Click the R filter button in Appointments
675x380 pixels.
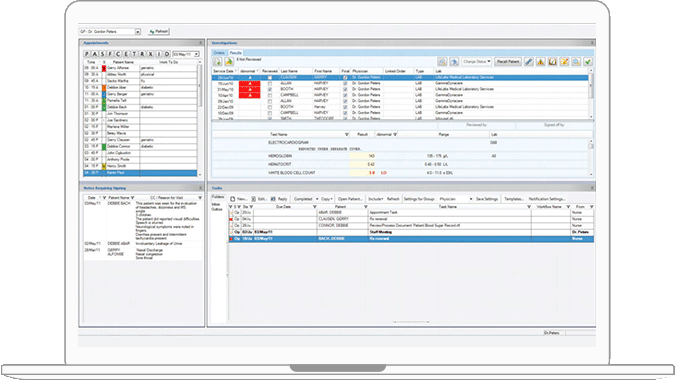pyautogui.click(x=142, y=54)
